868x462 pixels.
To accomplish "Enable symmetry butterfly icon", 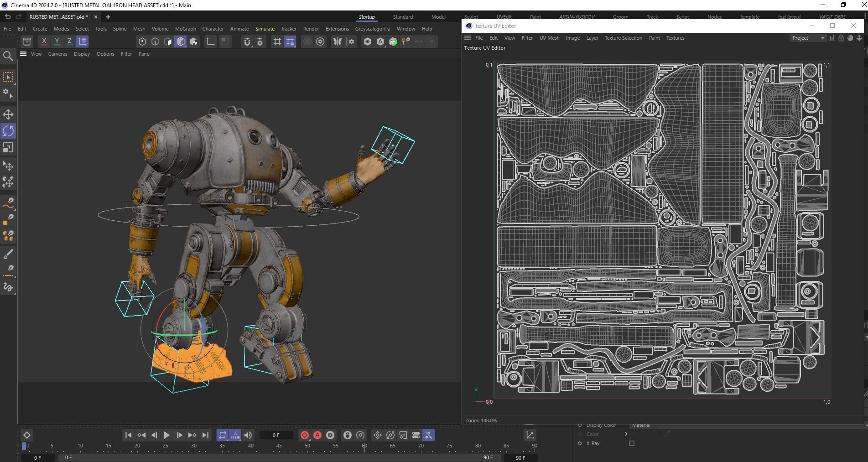I will tap(338, 42).
